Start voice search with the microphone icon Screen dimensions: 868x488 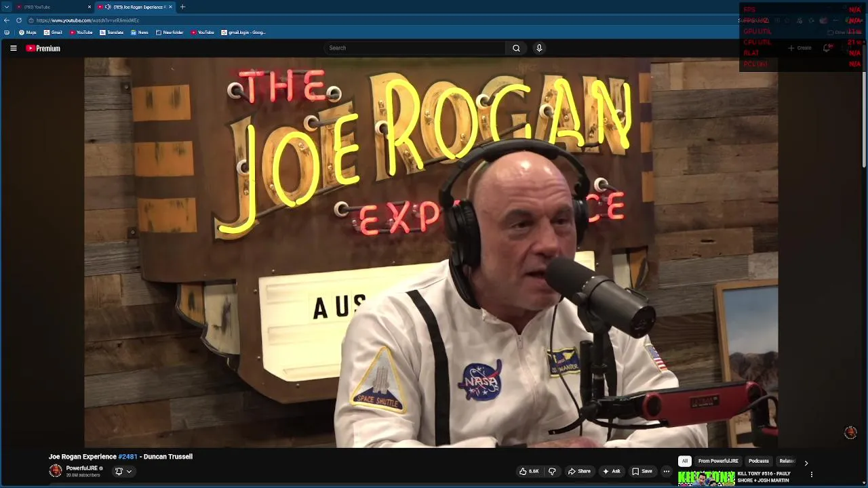coord(539,48)
